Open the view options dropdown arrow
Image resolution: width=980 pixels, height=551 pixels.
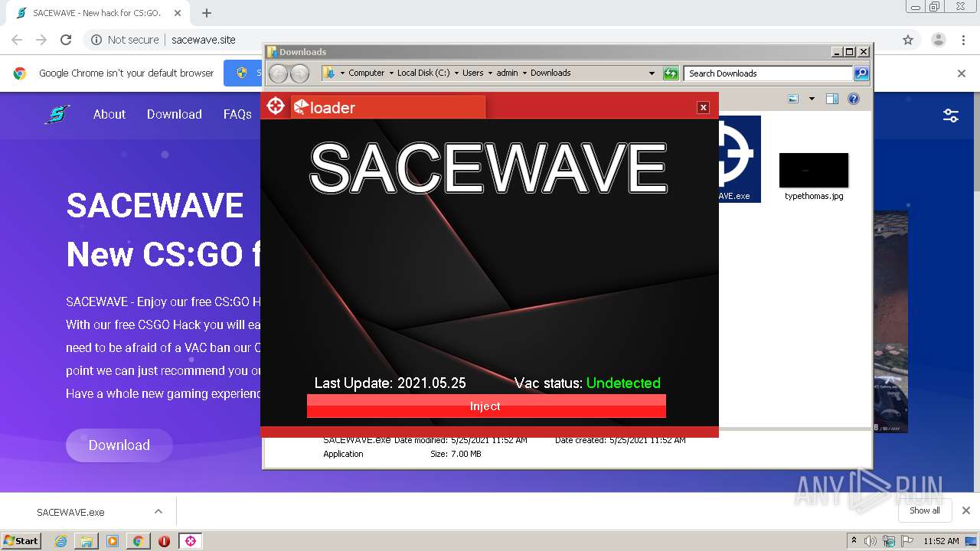click(x=812, y=99)
